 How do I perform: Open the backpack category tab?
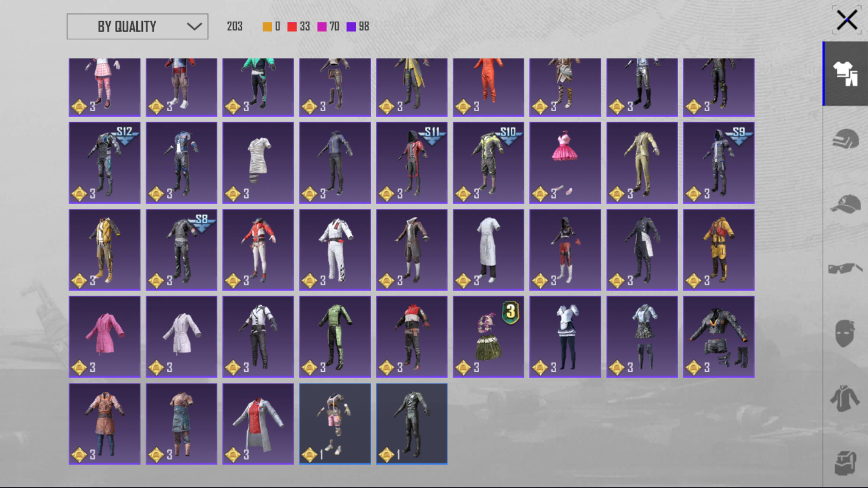click(x=845, y=463)
